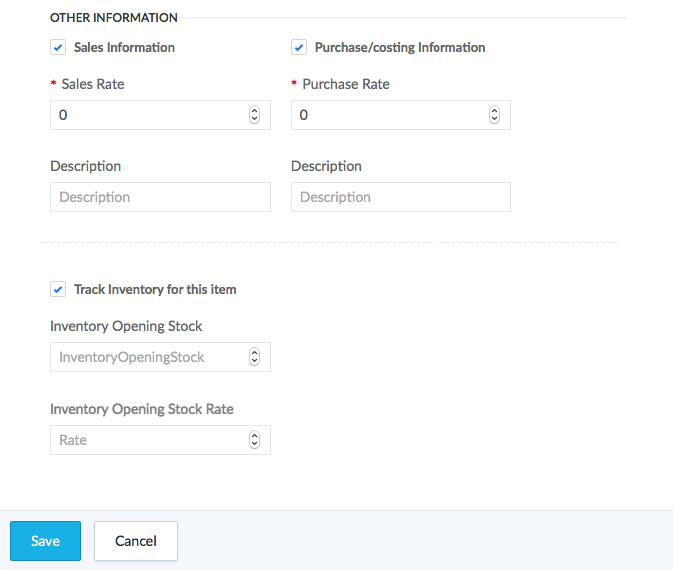Click the Purchase Rate label
This screenshot has width=673, height=570.
[x=346, y=84]
